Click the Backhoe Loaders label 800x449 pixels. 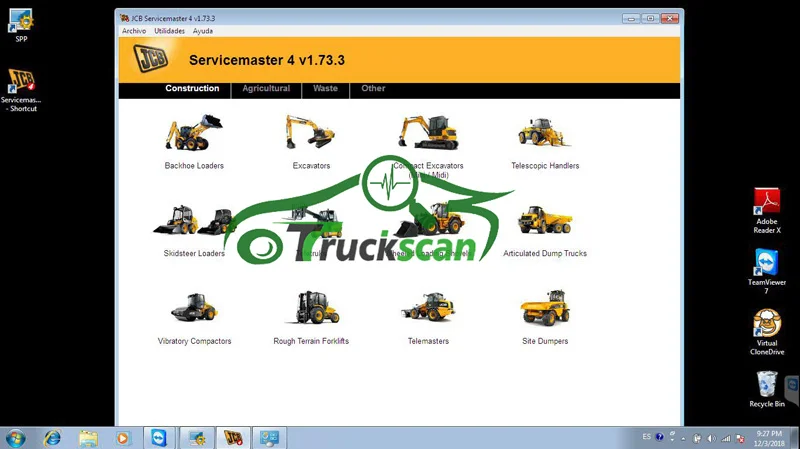pos(194,166)
